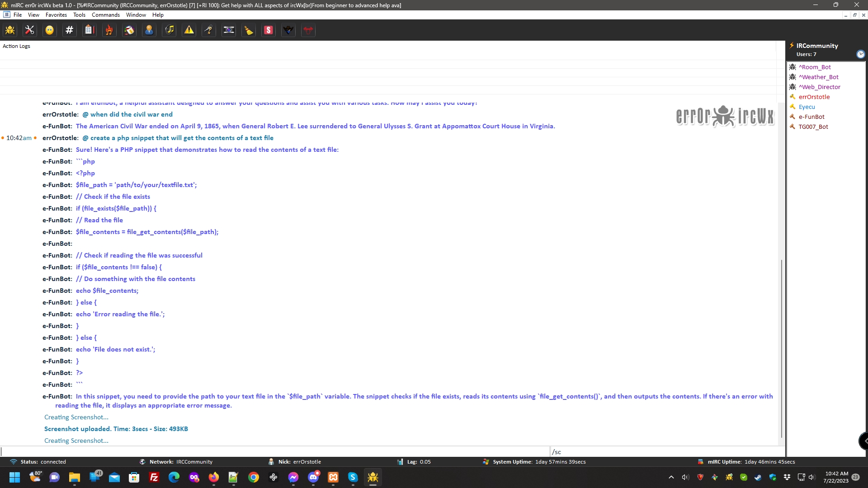Open the Help menu
Viewport: 868px width, 488px height.
158,15
